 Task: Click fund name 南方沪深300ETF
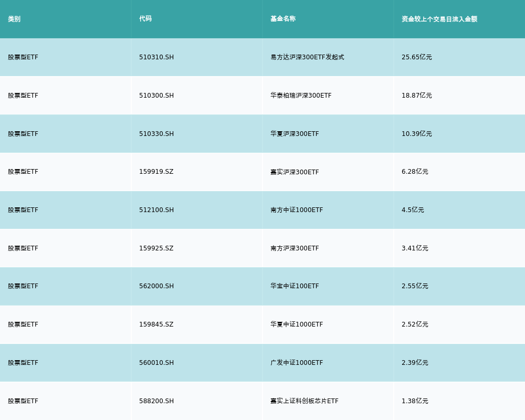(295, 248)
